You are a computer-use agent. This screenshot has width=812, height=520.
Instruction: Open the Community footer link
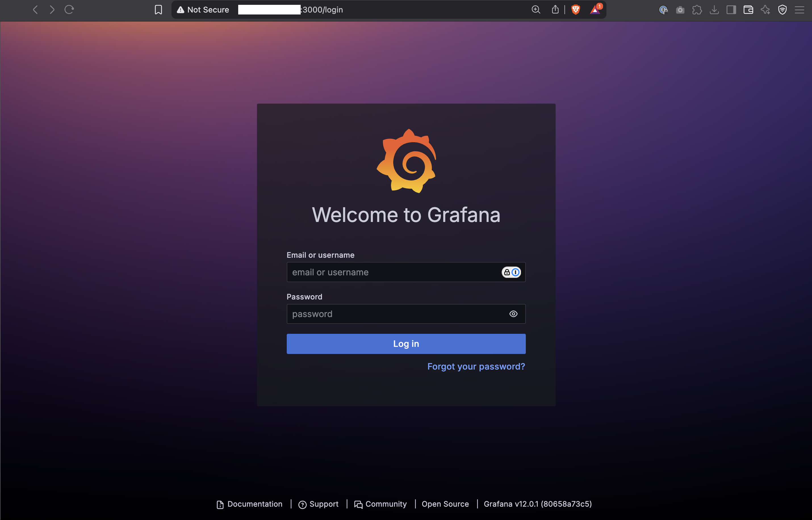[x=386, y=504]
